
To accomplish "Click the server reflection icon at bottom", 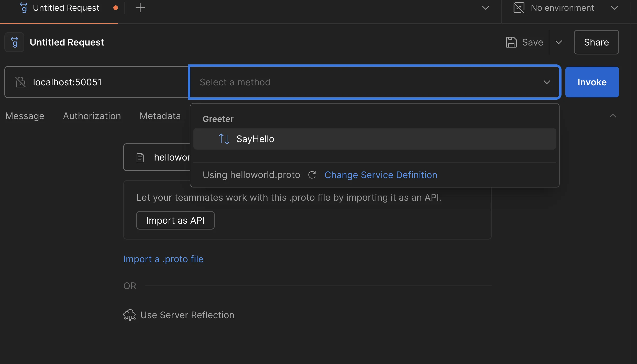I will click(129, 315).
